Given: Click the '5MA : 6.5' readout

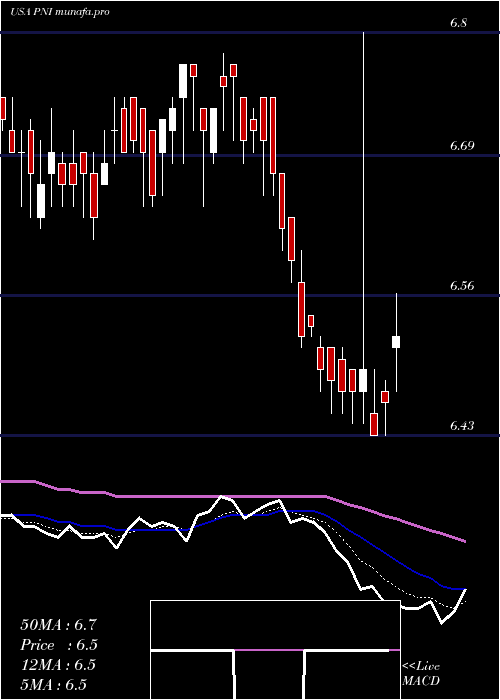Looking at the screenshot, I should 53,685.
